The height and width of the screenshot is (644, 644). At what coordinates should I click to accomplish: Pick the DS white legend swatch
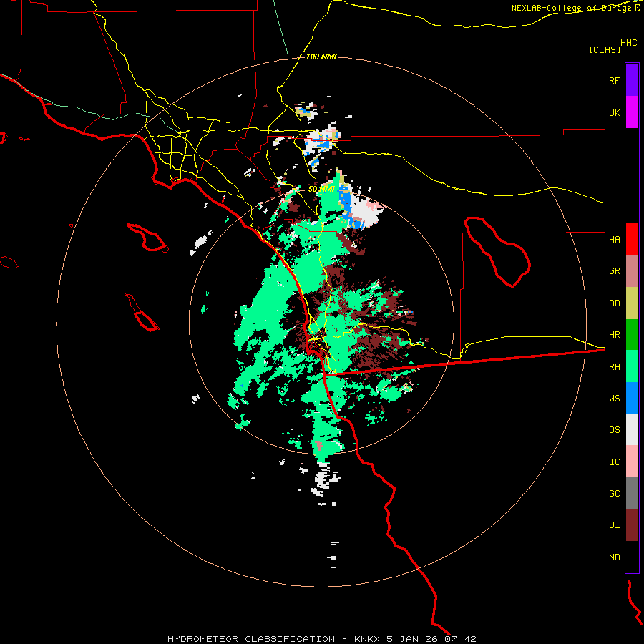(x=632, y=429)
